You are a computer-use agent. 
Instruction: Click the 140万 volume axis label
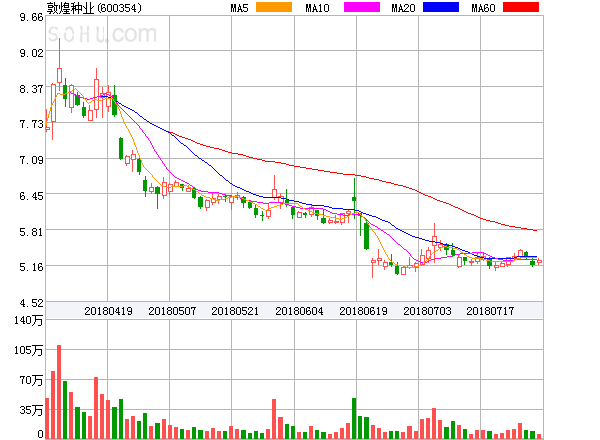click(29, 320)
